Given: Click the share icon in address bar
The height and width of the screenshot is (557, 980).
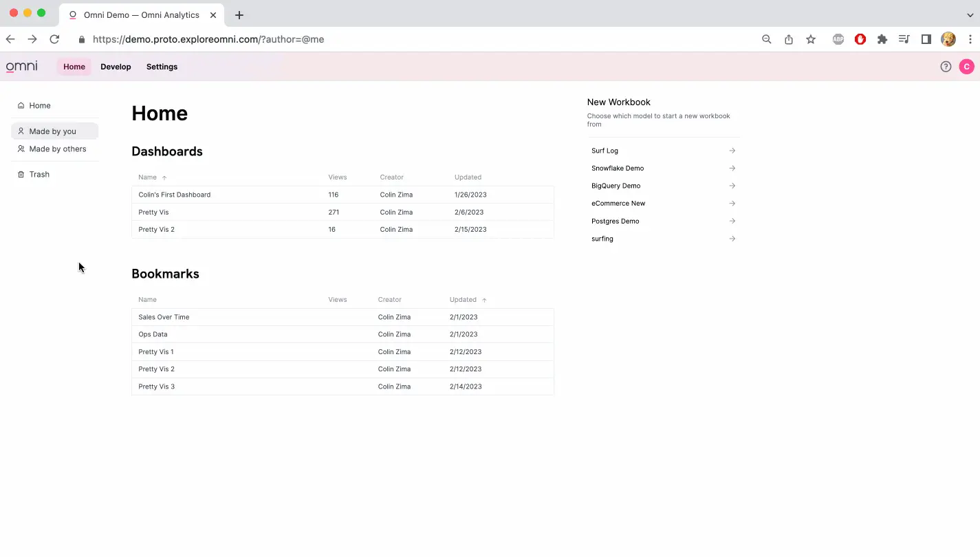Looking at the screenshot, I should [789, 39].
